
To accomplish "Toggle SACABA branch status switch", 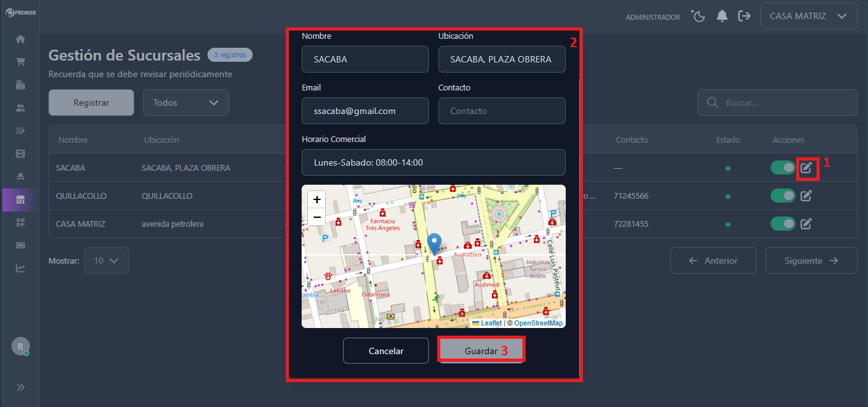I will pyautogui.click(x=783, y=168).
